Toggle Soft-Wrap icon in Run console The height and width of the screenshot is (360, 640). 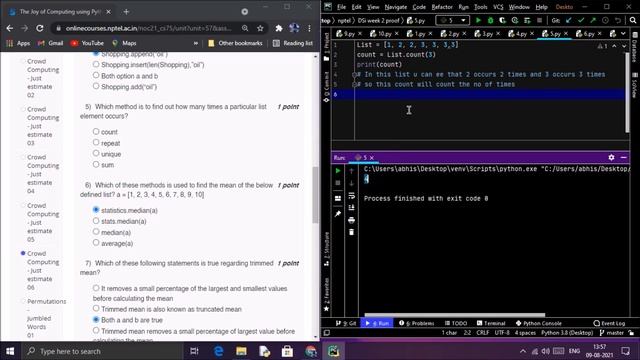[x=351, y=196]
